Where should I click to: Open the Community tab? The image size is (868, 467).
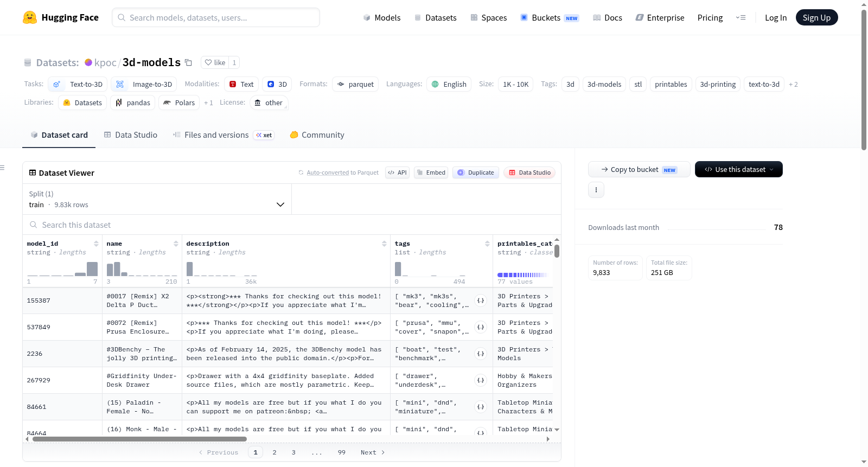coord(317,135)
